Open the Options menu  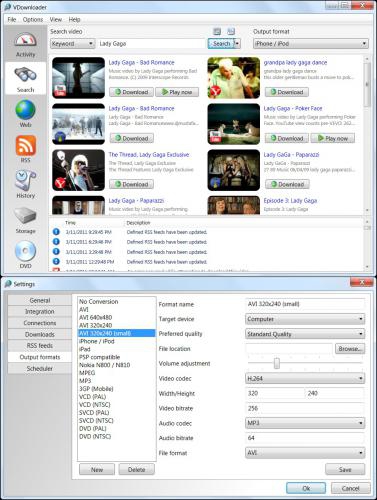pos(33,19)
